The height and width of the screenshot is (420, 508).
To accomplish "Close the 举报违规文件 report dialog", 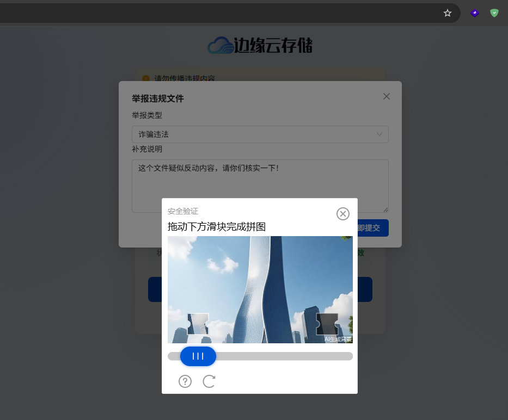I will (x=386, y=96).
